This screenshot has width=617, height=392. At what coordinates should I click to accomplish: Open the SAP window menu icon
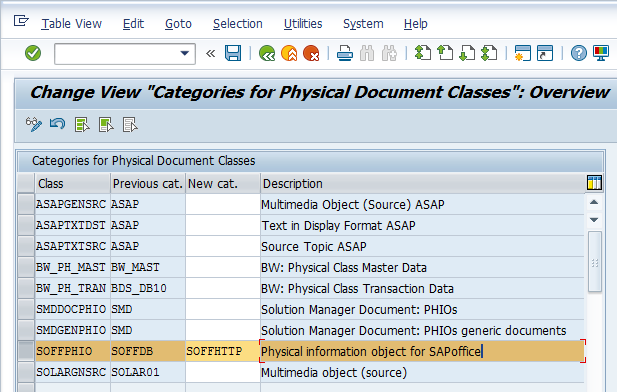pos(21,20)
